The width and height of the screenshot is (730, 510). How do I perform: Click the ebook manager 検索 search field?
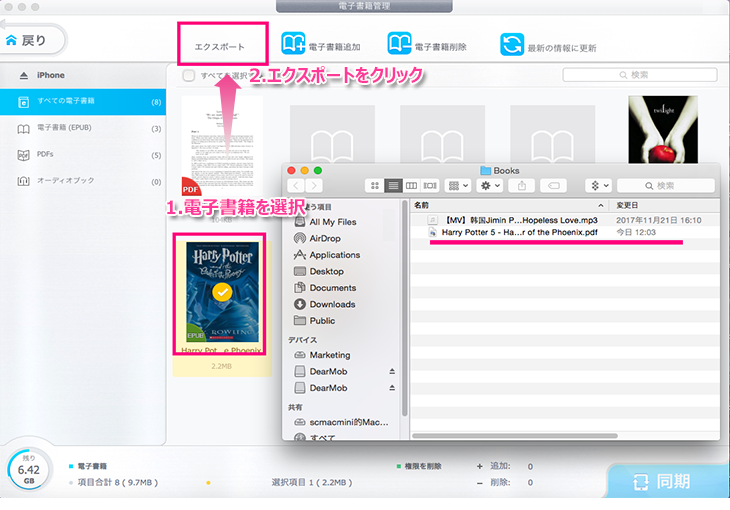point(640,75)
